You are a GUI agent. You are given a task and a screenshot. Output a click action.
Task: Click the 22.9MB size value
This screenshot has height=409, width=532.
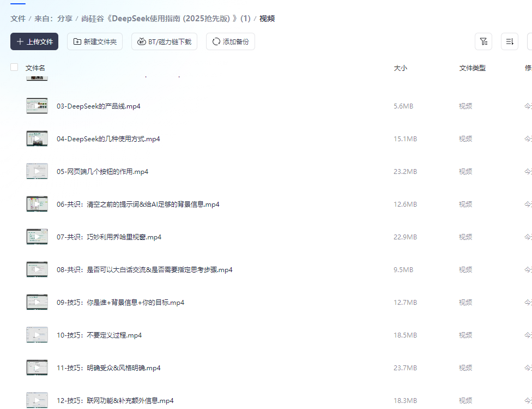coord(405,237)
